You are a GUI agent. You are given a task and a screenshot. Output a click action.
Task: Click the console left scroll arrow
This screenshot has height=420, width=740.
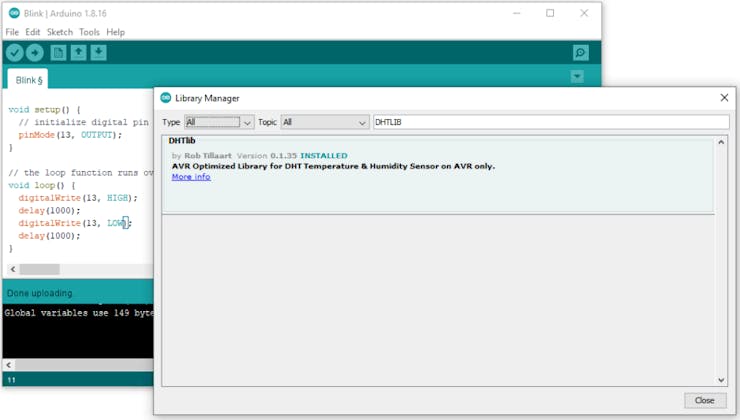8,365
